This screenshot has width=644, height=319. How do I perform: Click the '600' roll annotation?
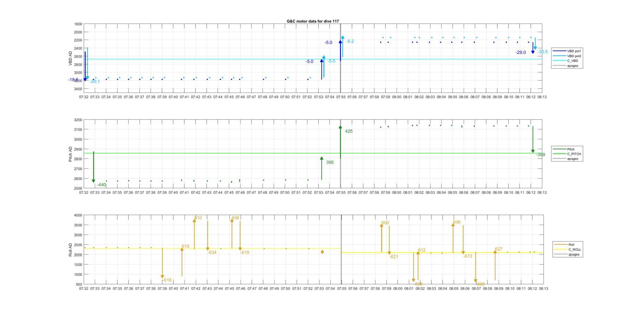(385, 223)
